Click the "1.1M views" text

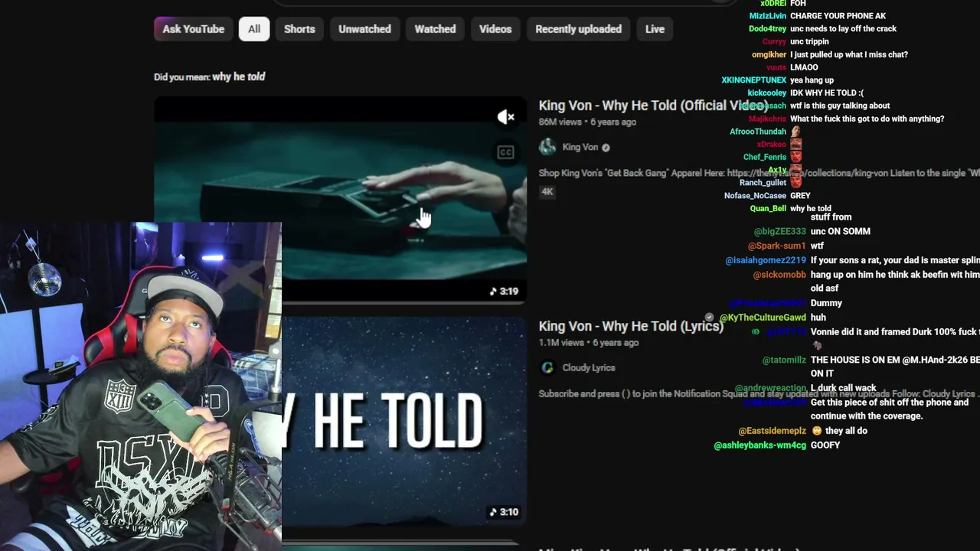(561, 343)
